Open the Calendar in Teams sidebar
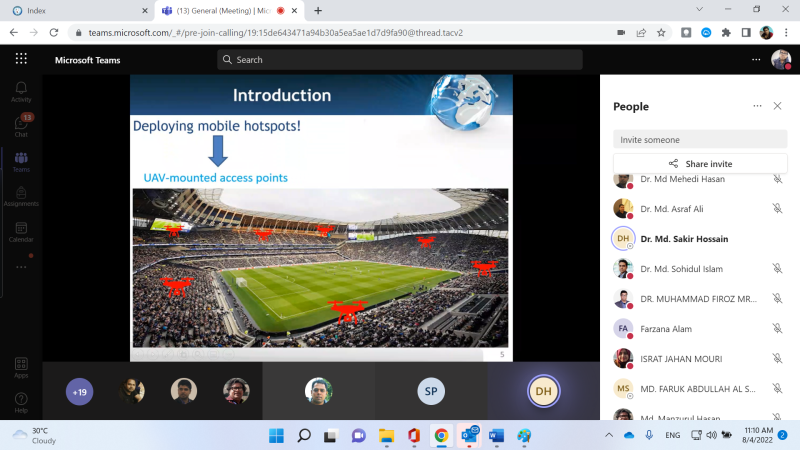This screenshot has width=800, height=450. click(x=21, y=232)
